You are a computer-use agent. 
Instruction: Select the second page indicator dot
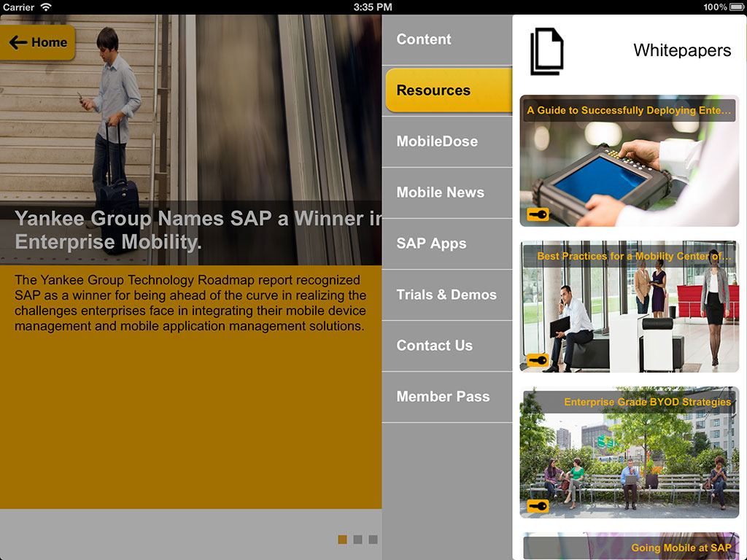click(357, 540)
